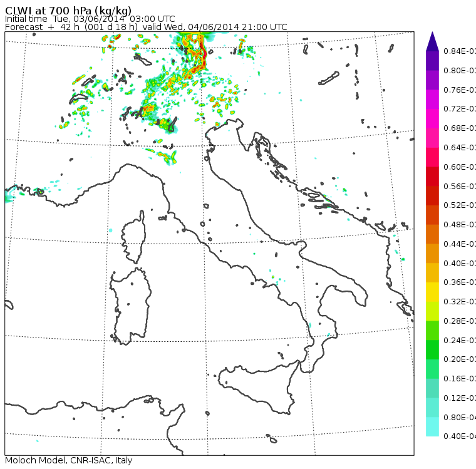476x469 pixels.
Task: Click the color bar label "0.12E-03"
Action: pyautogui.click(x=460, y=398)
